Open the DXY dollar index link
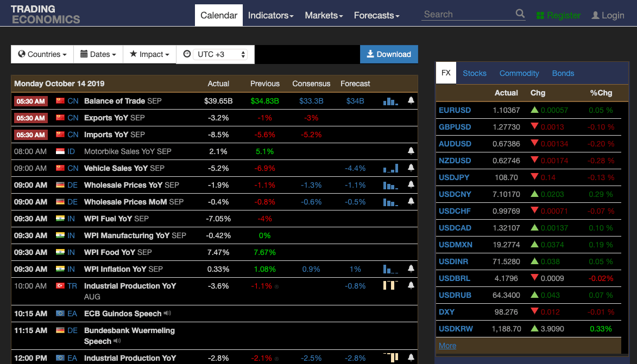The image size is (637, 364). pyautogui.click(x=446, y=312)
